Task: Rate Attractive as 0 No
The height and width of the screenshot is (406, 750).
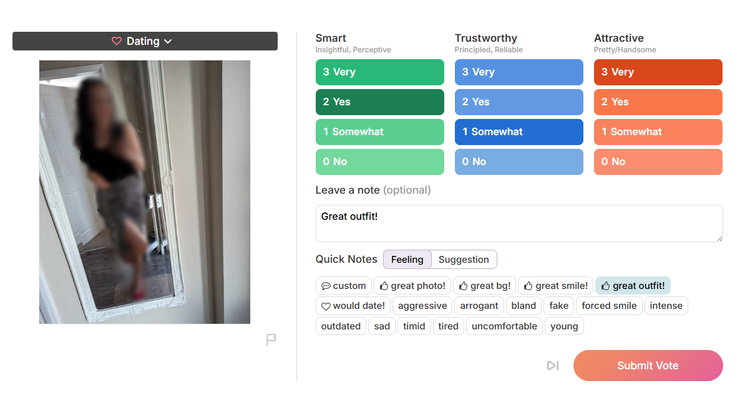Action: click(x=657, y=162)
